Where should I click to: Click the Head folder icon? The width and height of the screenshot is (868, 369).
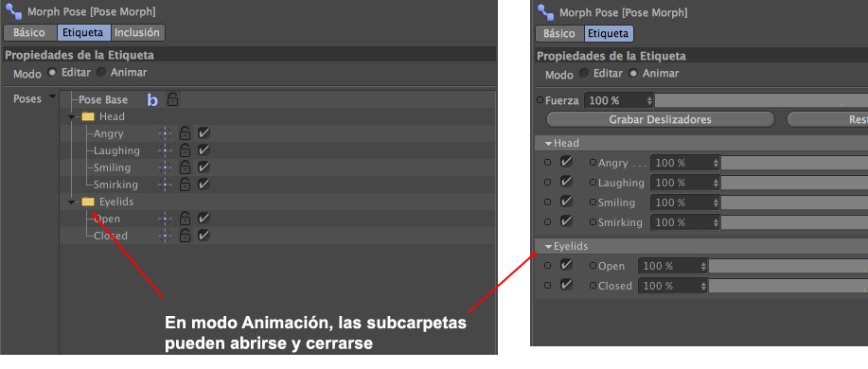tap(88, 116)
